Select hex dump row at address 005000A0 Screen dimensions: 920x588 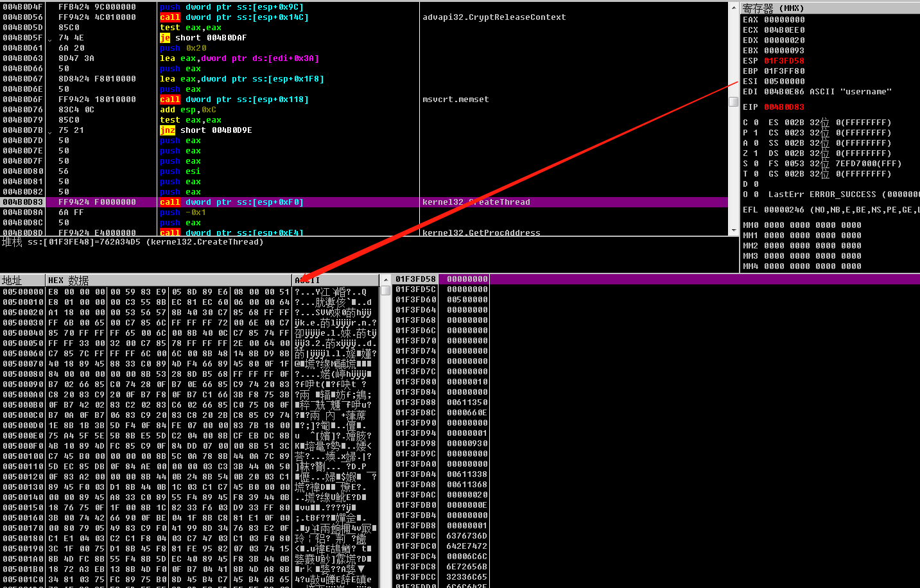(x=189, y=395)
